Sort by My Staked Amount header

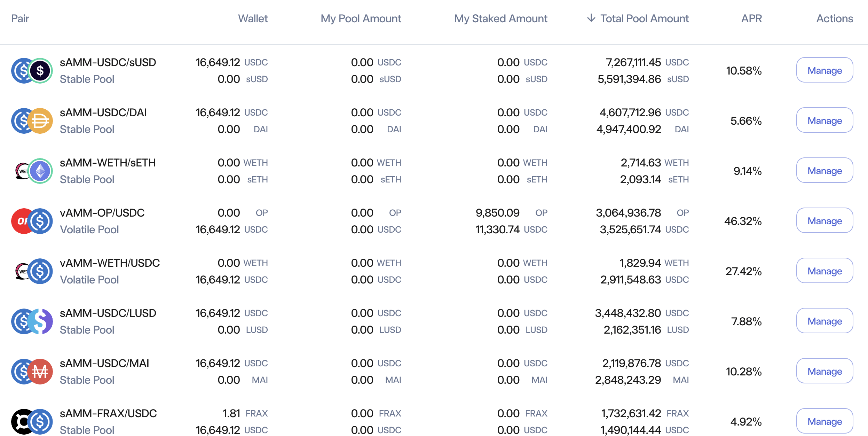500,18
